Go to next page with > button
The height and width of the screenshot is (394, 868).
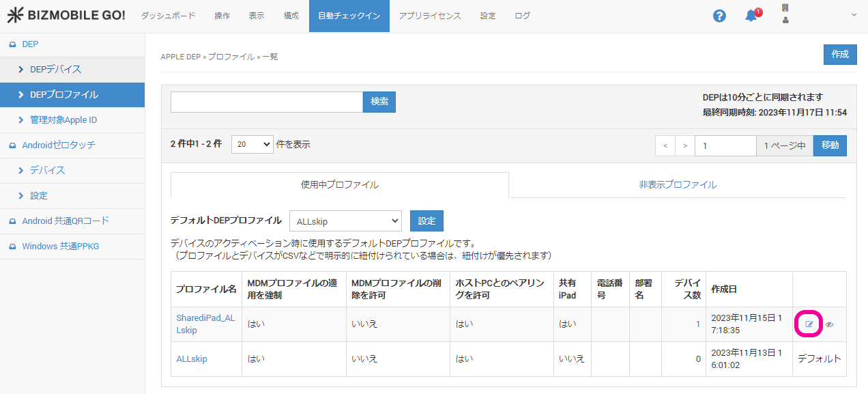coord(685,145)
